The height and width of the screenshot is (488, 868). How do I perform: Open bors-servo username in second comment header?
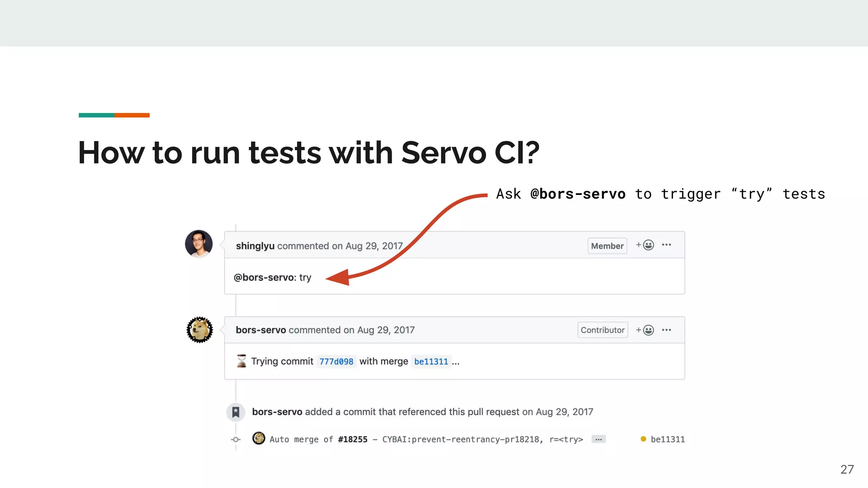261,330
